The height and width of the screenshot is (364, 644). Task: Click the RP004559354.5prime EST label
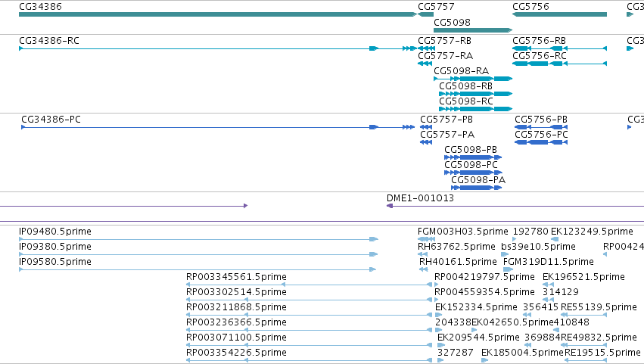pos(484,293)
